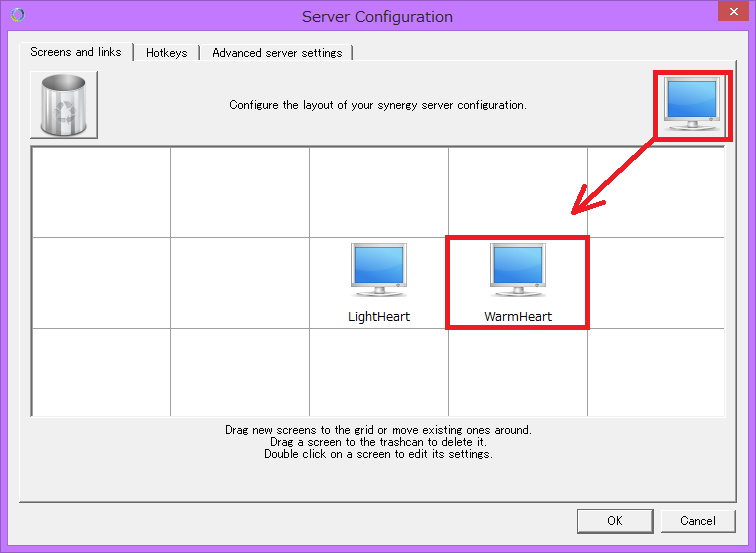Click 'Double click on a screen' text

coord(378,454)
